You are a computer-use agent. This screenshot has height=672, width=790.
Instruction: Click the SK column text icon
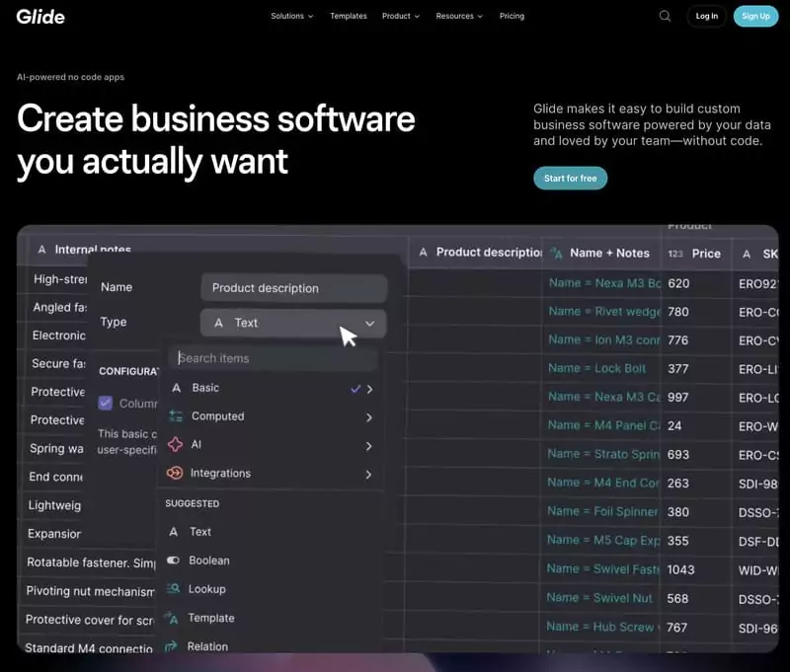747,255
